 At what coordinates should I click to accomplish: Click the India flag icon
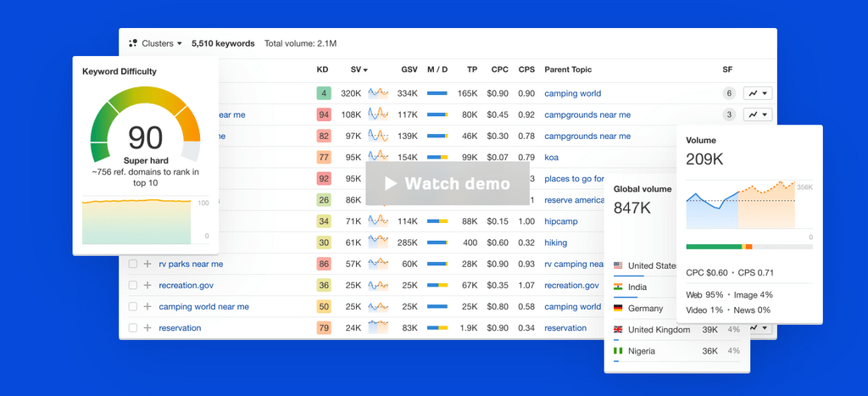tap(618, 287)
